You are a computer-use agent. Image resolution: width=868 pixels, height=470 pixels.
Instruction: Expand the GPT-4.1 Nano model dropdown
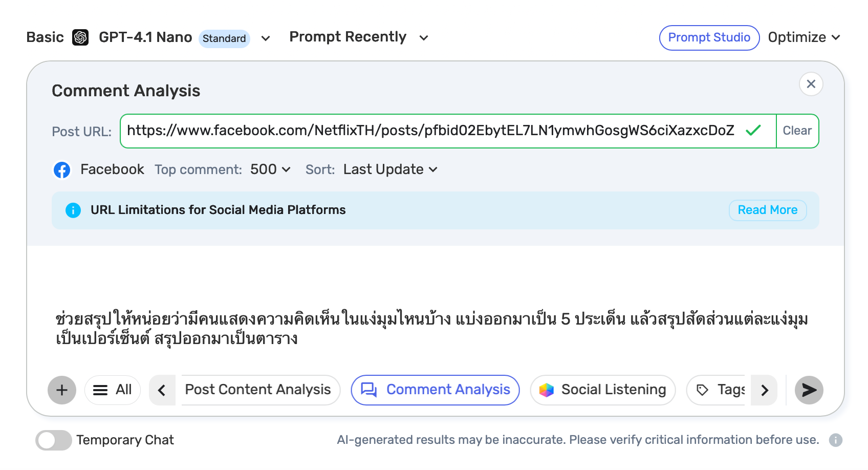point(265,38)
